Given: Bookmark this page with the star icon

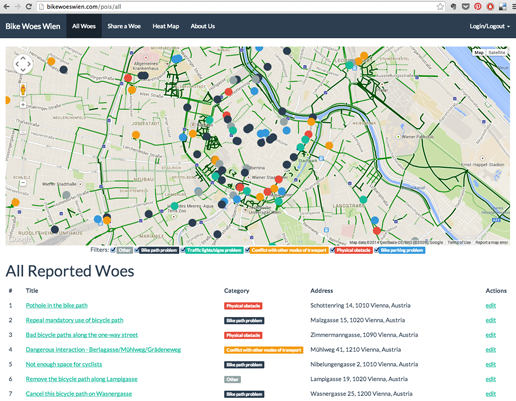Looking at the screenshot, I should click(440, 6).
